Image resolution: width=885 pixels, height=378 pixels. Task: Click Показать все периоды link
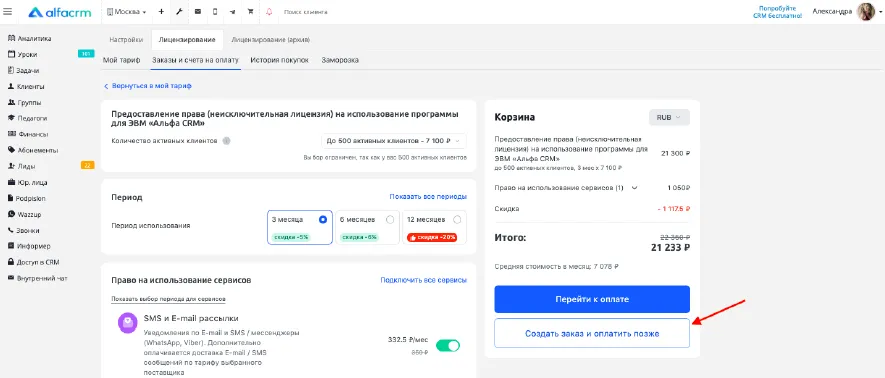point(428,196)
